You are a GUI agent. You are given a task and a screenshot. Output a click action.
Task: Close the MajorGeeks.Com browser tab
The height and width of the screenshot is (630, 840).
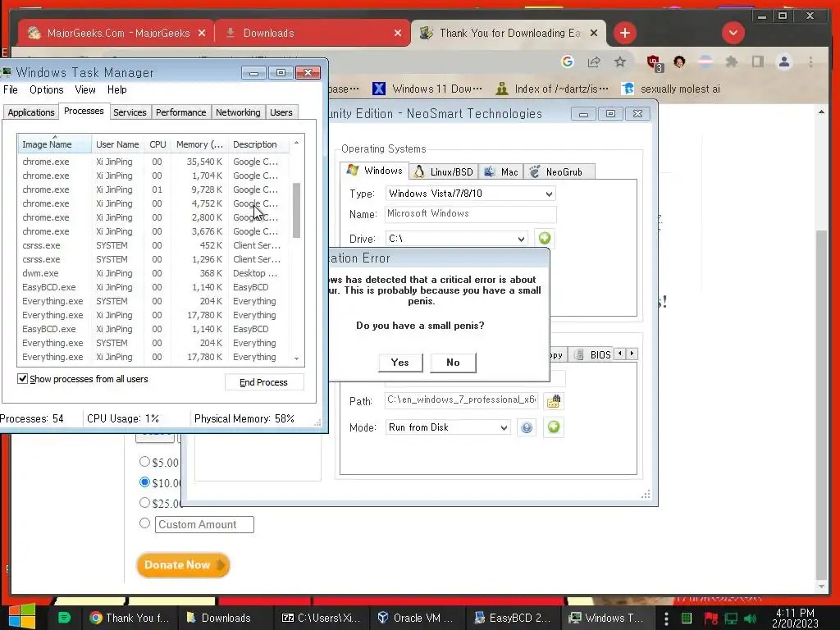202,33
